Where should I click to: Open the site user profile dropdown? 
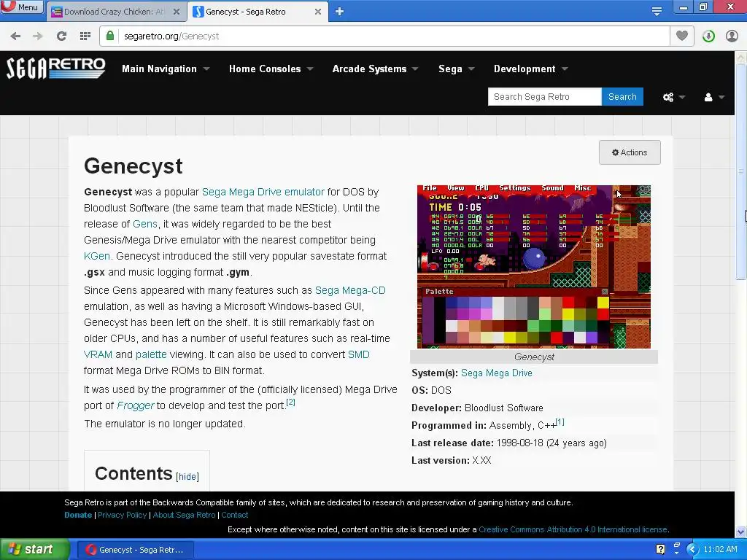(713, 97)
